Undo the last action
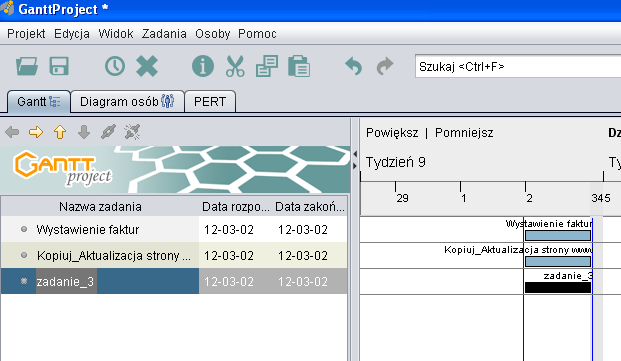Screen dimensions: 621x361 coord(353,66)
